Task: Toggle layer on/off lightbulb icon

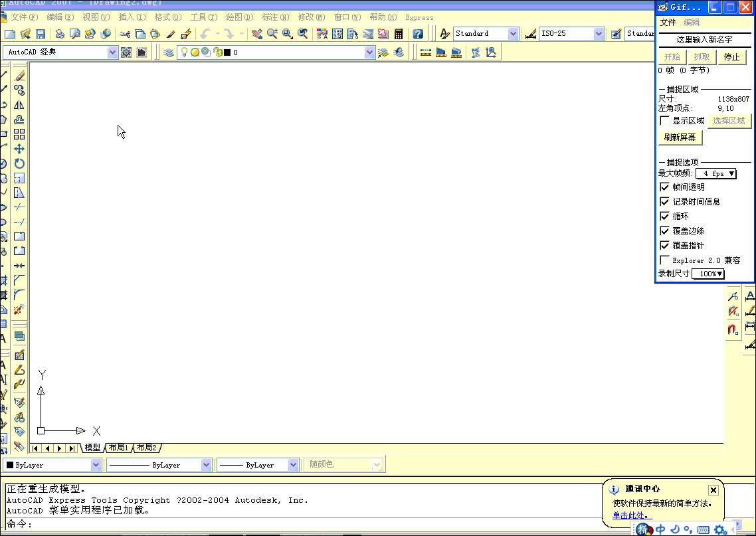Action: click(184, 52)
